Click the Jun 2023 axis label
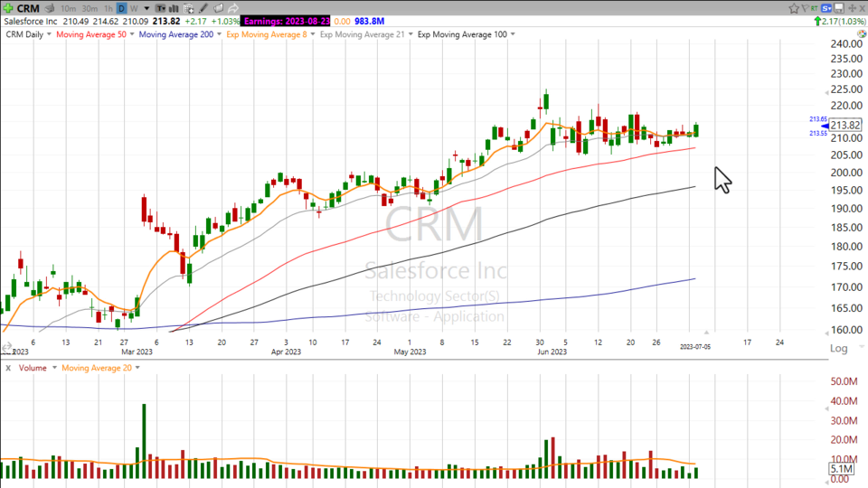The height and width of the screenshot is (488, 868). pyautogui.click(x=552, y=352)
